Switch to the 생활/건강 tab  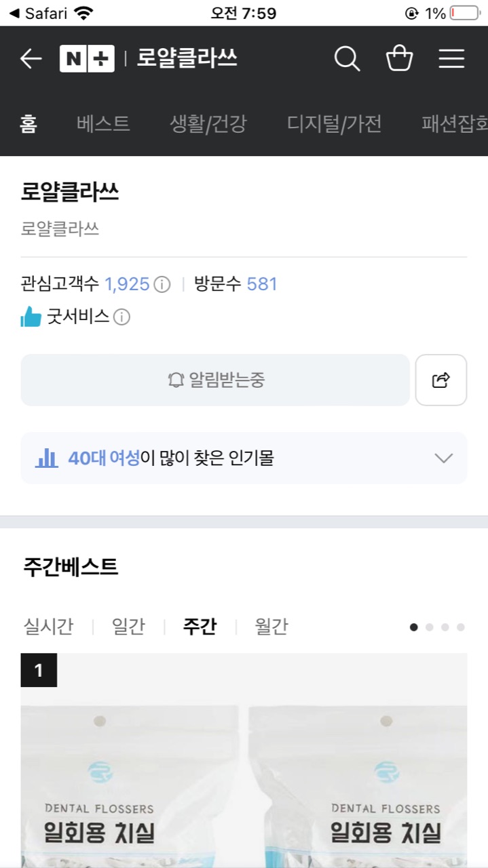(208, 124)
